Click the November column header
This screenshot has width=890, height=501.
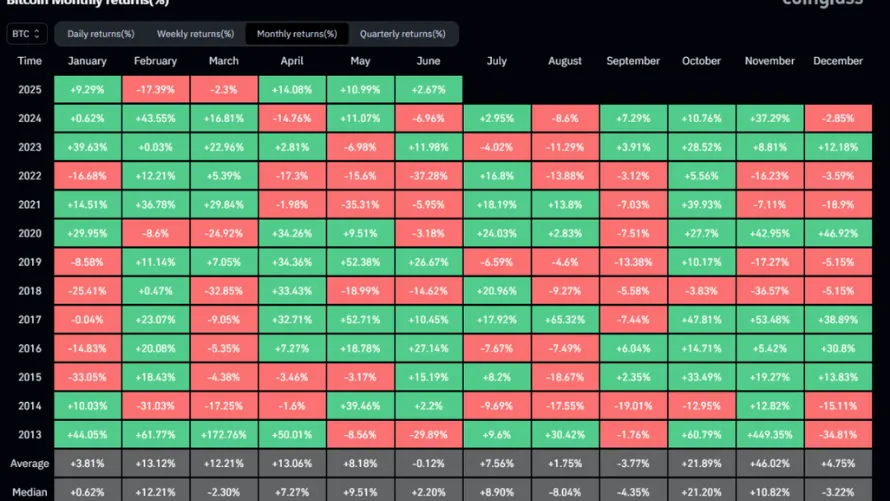coord(770,61)
